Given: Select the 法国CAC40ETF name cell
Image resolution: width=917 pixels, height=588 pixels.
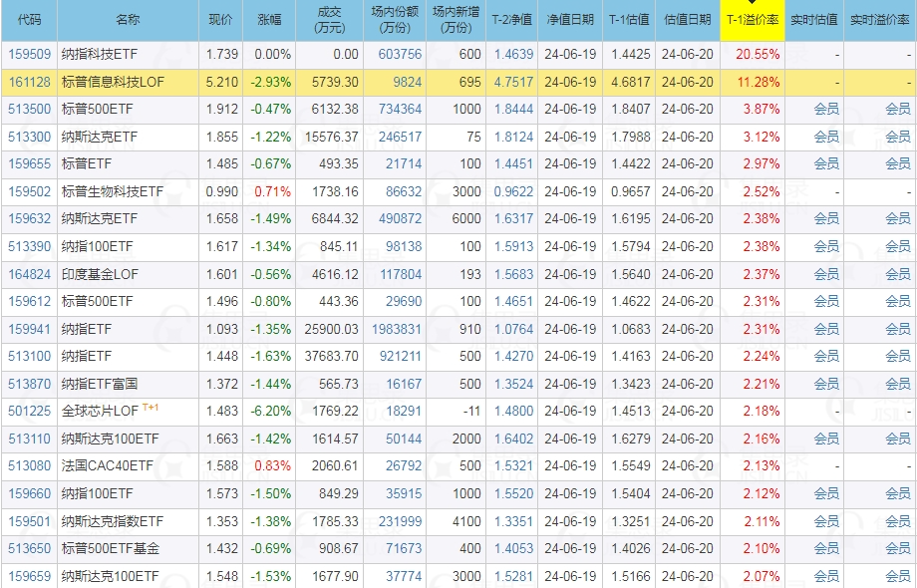Looking at the screenshot, I should pyautogui.click(x=128, y=465).
